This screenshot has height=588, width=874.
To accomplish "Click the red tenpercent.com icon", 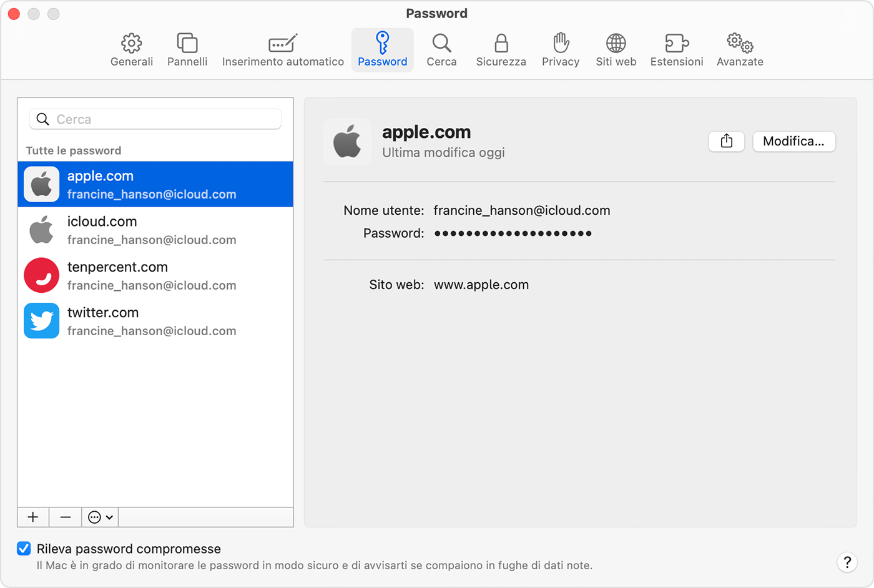I will click(x=42, y=275).
